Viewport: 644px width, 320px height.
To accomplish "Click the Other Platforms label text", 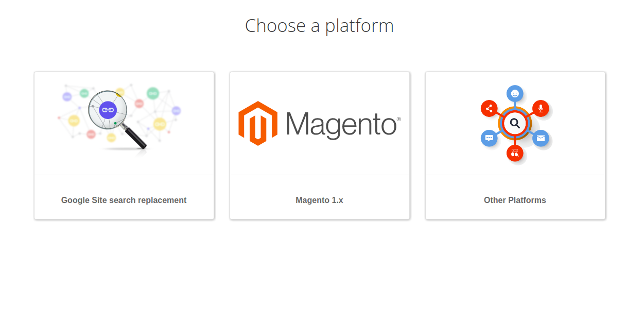I will point(515,200).
